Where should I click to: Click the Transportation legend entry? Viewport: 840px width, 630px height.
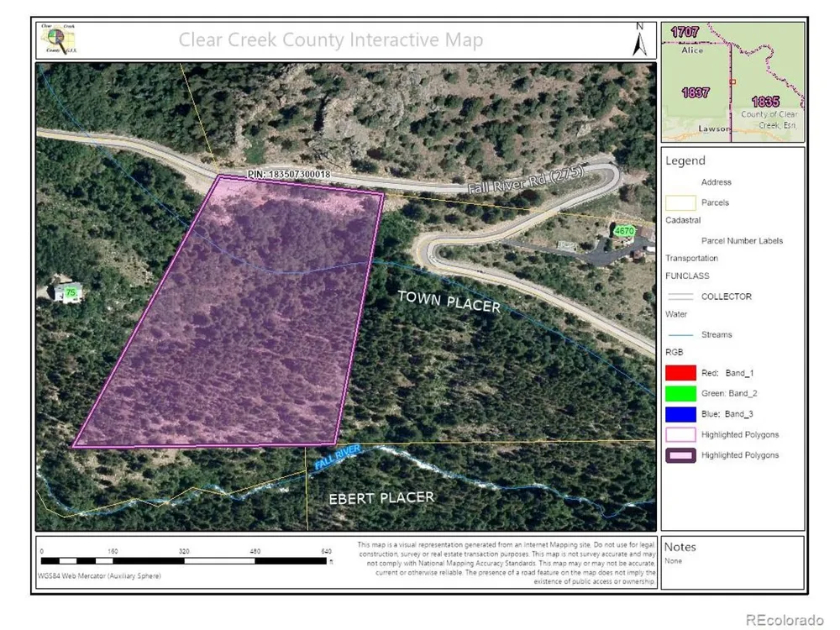(691, 258)
